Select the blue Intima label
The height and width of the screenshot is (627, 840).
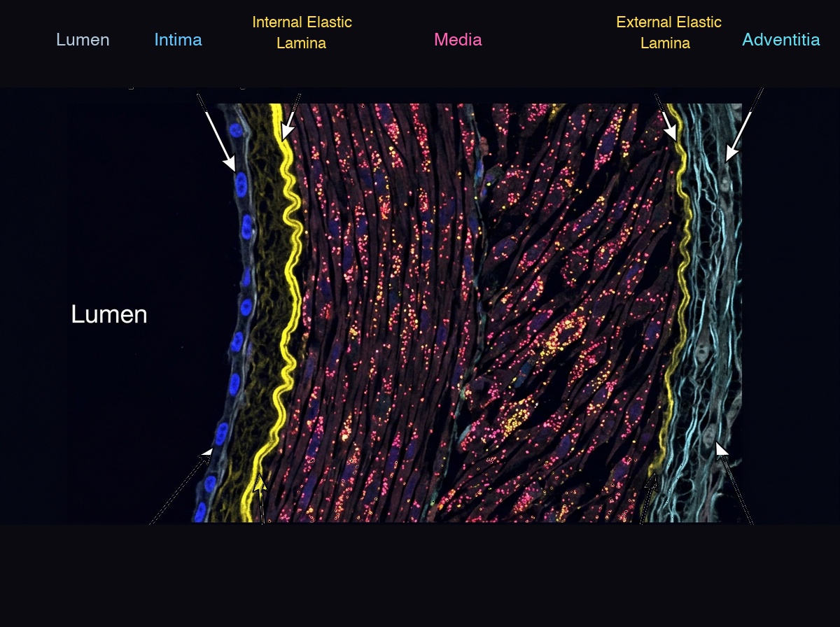(178, 40)
